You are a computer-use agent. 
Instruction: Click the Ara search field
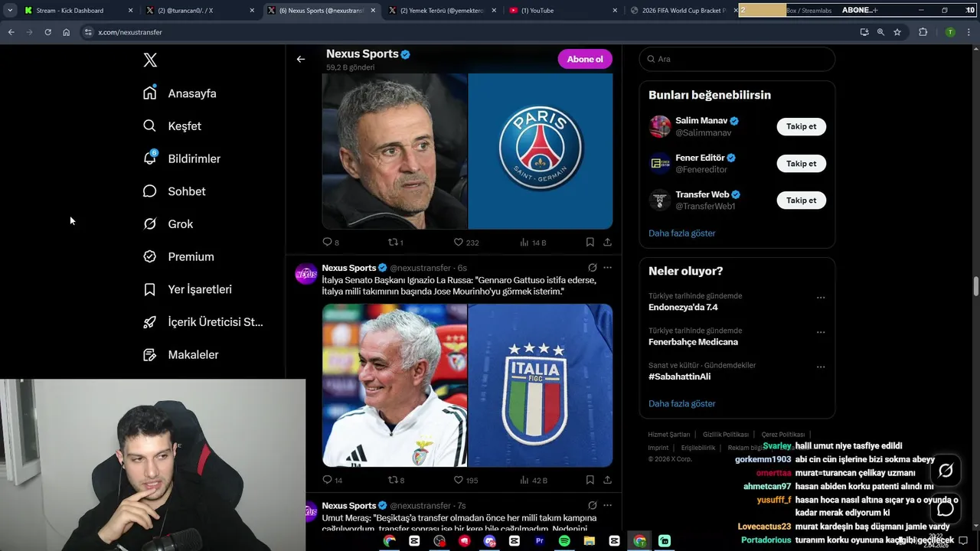(737, 59)
